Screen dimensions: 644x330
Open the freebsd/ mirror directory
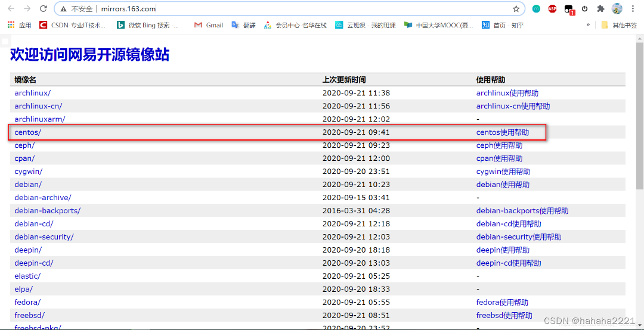click(x=30, y=316)
